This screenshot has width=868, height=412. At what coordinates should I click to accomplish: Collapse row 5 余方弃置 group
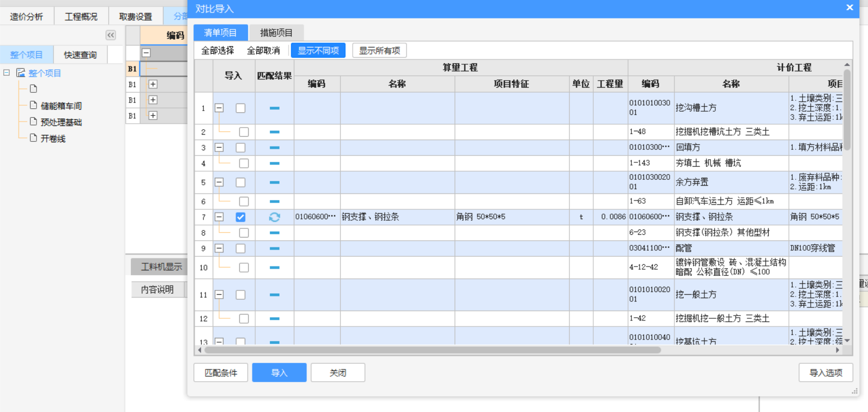tap(219, 183)
